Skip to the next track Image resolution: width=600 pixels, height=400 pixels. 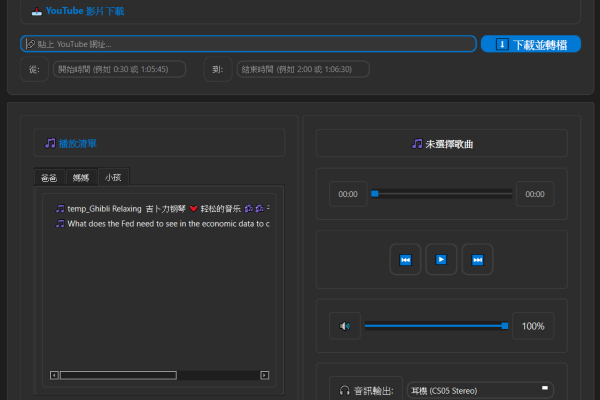(x=477, y=260)
